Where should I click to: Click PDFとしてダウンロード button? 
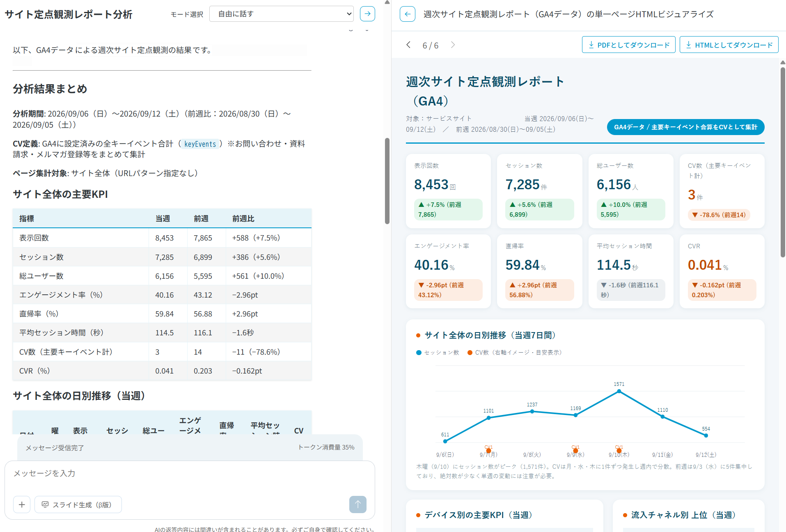[x=628, y=45]
